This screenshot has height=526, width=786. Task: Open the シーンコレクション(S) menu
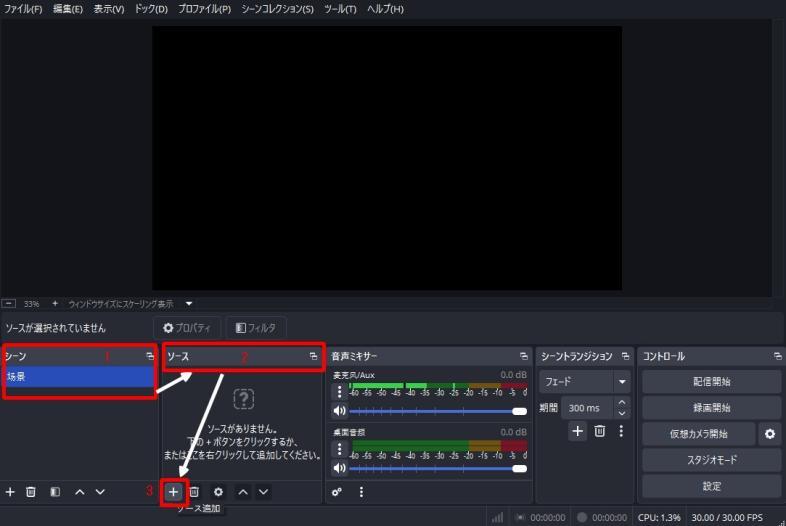coord(277,9)
